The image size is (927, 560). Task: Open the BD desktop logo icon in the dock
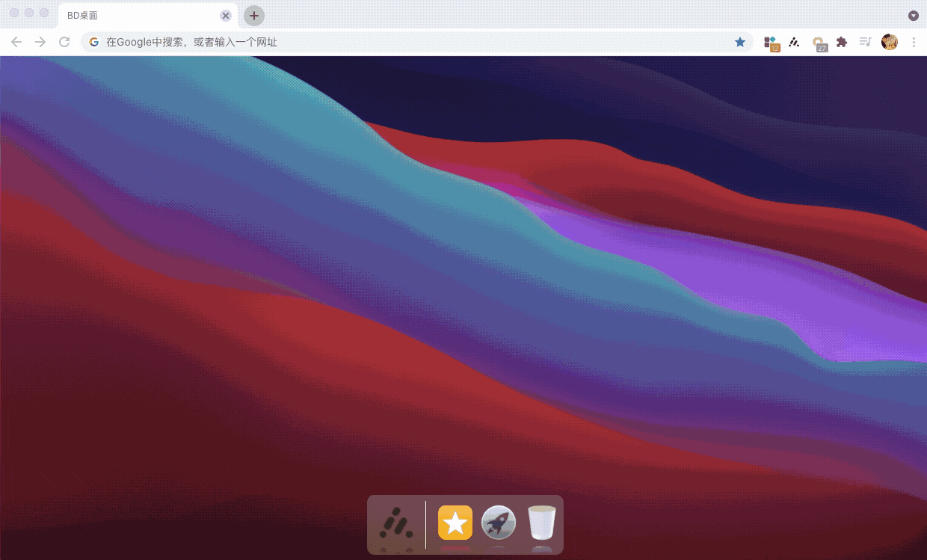[396, 523]
